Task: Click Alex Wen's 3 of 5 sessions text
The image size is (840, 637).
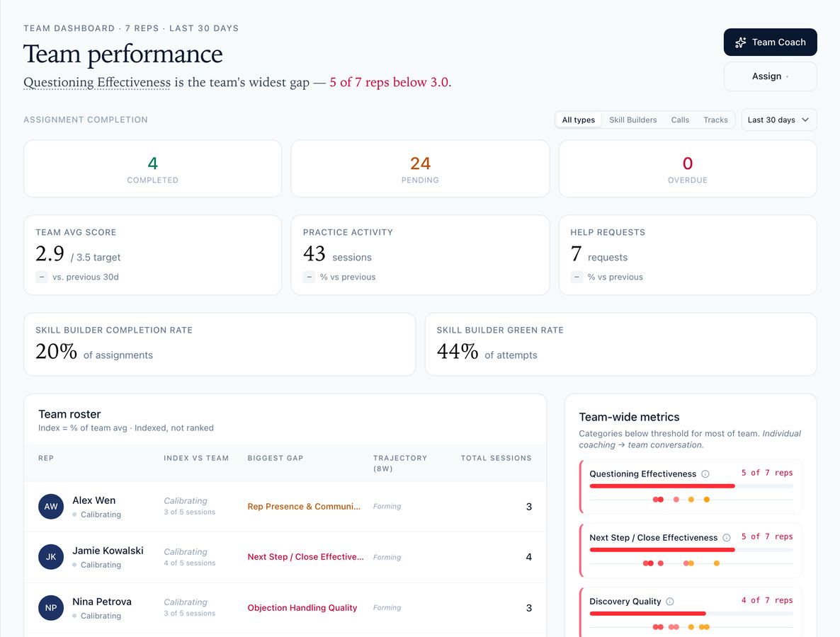Action: pos(190,512)
